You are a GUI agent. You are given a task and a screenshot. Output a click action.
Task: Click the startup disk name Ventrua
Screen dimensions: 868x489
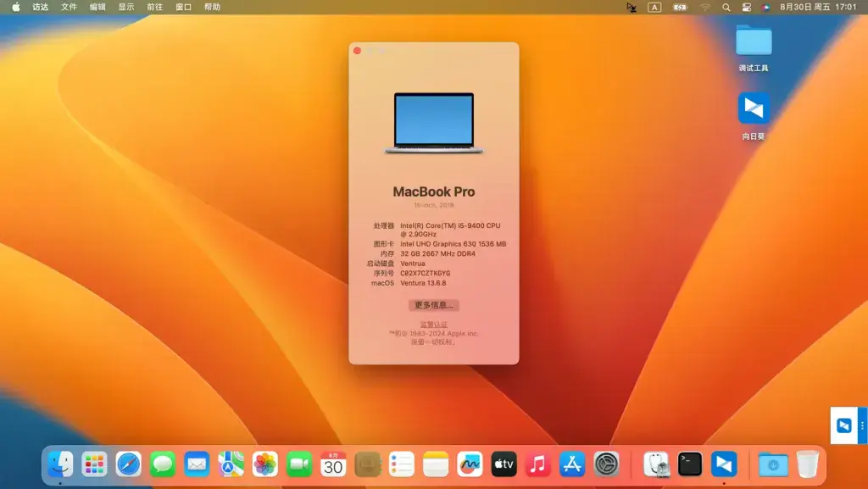click(413, 264)
